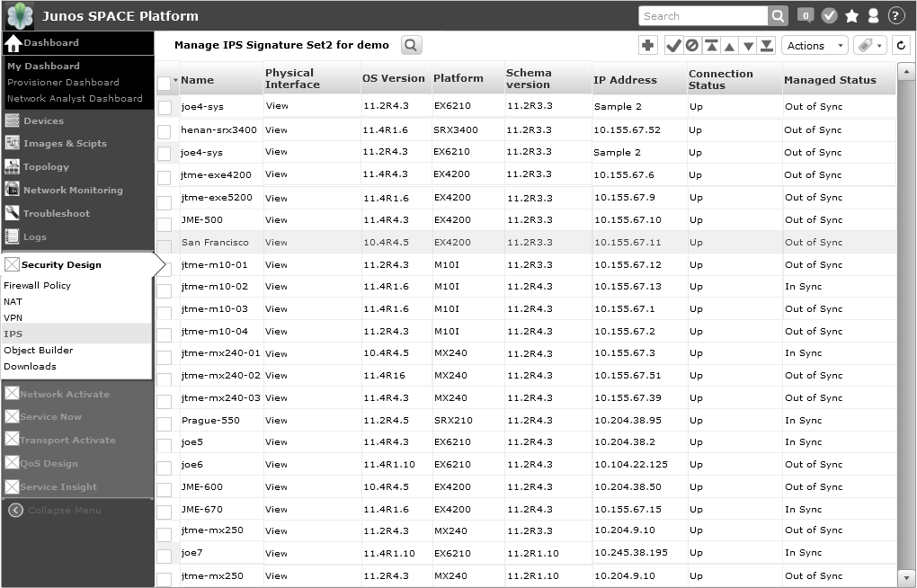This screenshot has height=588, width=917.
Task: Click the refresh icon in the toolbar
Action: coord(901,45)
